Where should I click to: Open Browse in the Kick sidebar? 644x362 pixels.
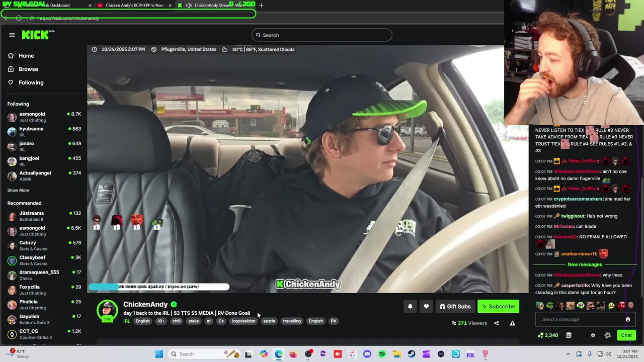[x=28, y=69]
